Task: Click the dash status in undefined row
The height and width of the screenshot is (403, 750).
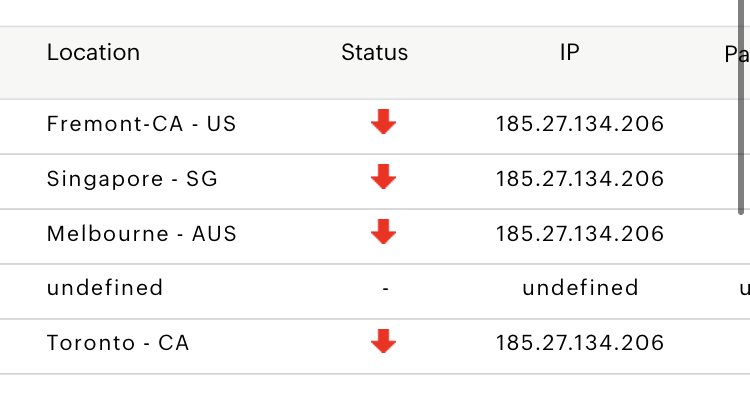Action: click(x=386, y=288)
